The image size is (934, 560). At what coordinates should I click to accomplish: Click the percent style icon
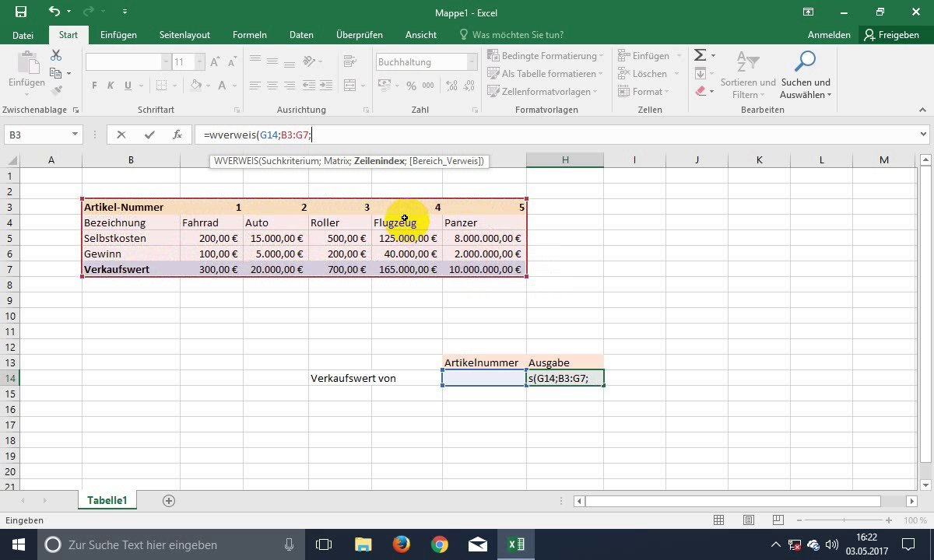coord(410,86)
